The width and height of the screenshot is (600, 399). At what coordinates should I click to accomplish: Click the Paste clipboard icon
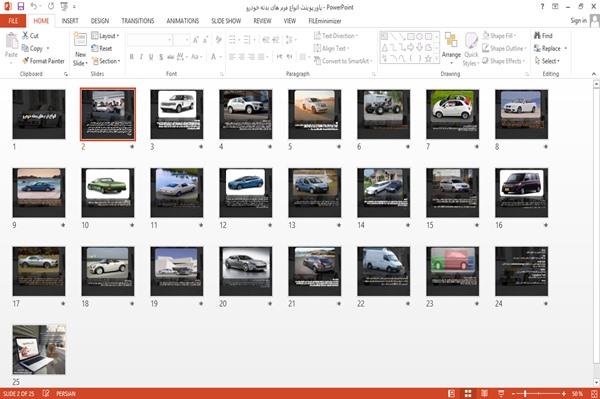(x=11, y=41)
